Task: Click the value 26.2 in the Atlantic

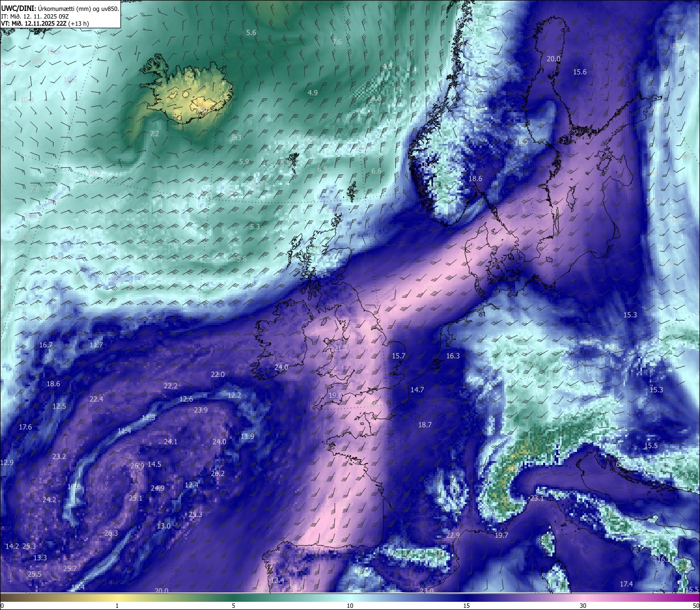Action: pyautogui.click(x=218, y=474)
